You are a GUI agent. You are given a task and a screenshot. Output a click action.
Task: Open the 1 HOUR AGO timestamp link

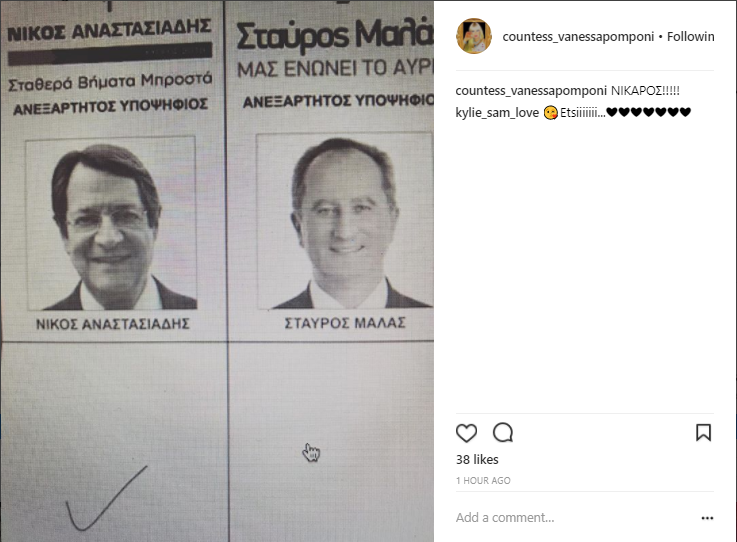[x=483, y=480]
